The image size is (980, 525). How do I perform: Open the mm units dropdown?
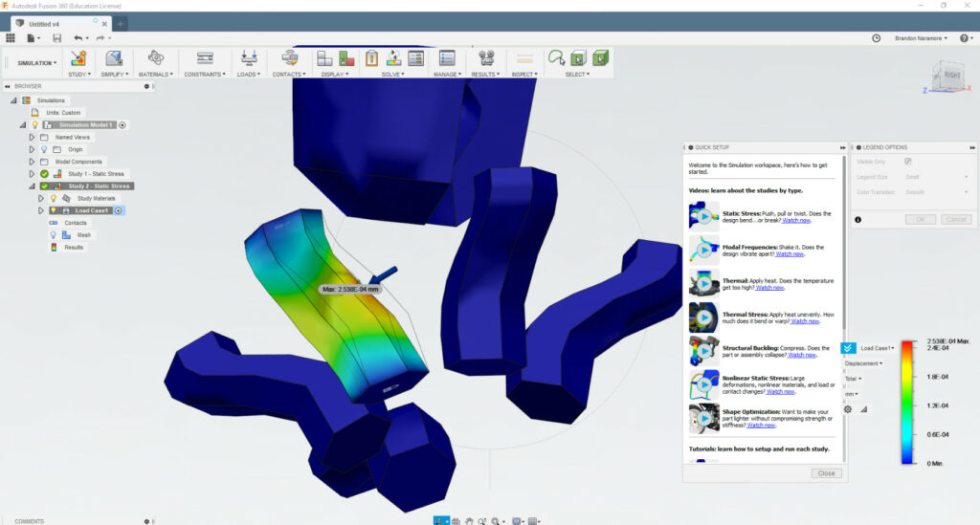(x=851, y=394)
